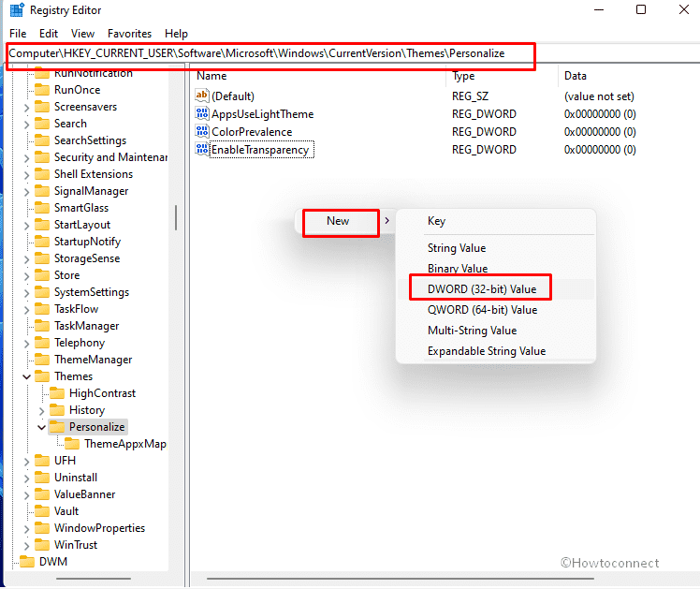Select the Telephony tree item

80,343
